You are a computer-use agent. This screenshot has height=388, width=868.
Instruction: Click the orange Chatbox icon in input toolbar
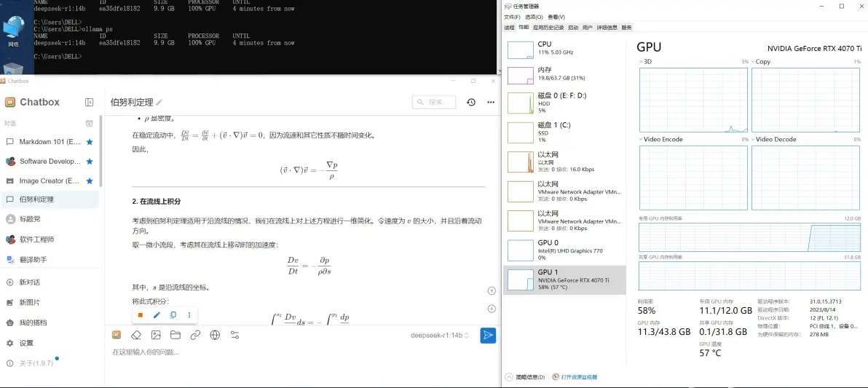(x=117, y=335)
